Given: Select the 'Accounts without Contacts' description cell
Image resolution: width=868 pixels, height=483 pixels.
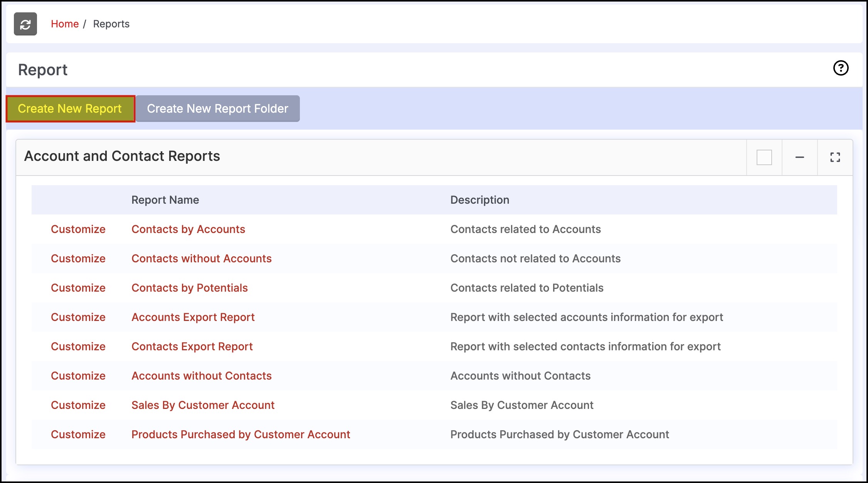Looking at the screenshot, I should pyautogui.click(x=521, y=376).
